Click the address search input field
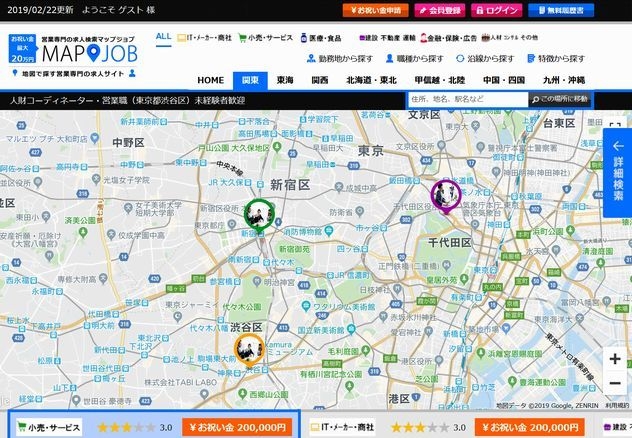Screen dimensions: 632x438 click(466, 99)
